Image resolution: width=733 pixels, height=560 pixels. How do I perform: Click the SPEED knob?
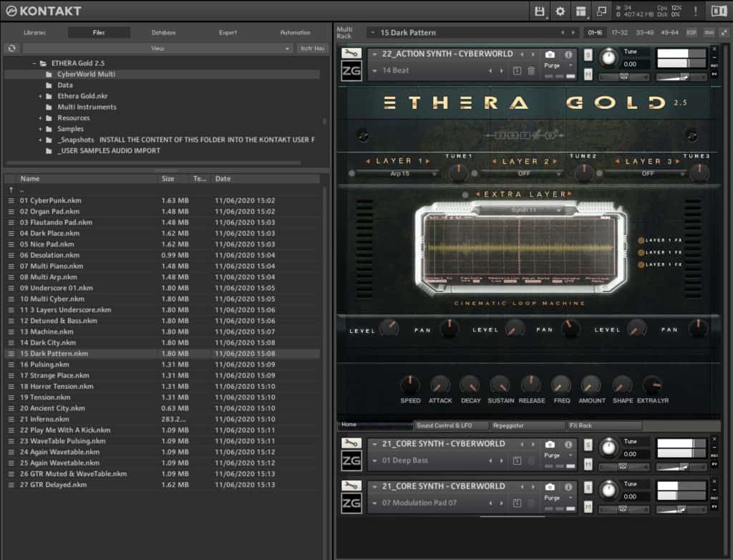(x=410, y=384)
